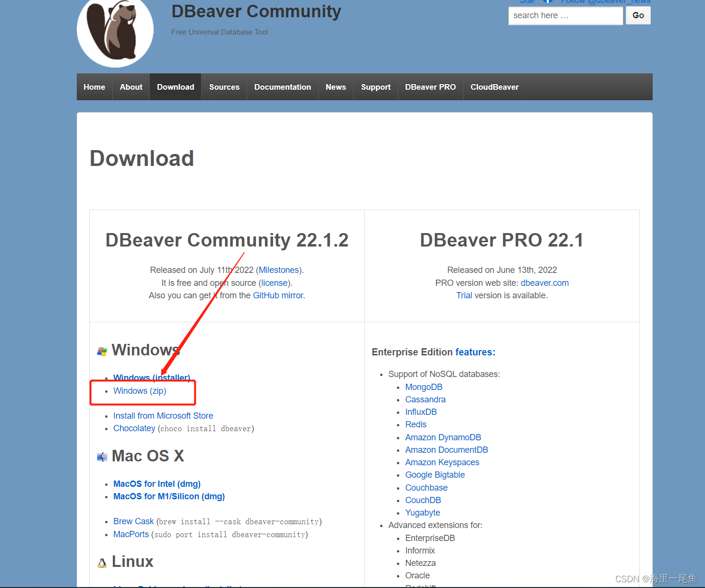Screen dimensions: 705x588
Task: Switch to the CloudBeaver tab
Action: point(494,87)
